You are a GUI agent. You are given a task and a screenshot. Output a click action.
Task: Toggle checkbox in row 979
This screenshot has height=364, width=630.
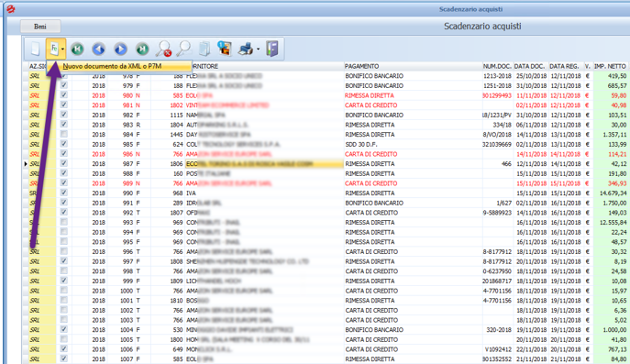point(64,85)
